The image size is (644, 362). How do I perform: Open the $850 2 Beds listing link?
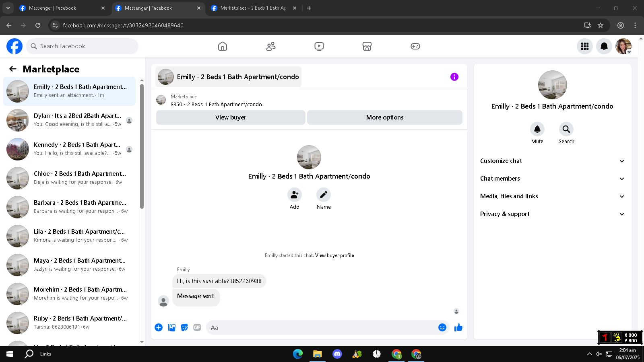click(x=216, y=104)
